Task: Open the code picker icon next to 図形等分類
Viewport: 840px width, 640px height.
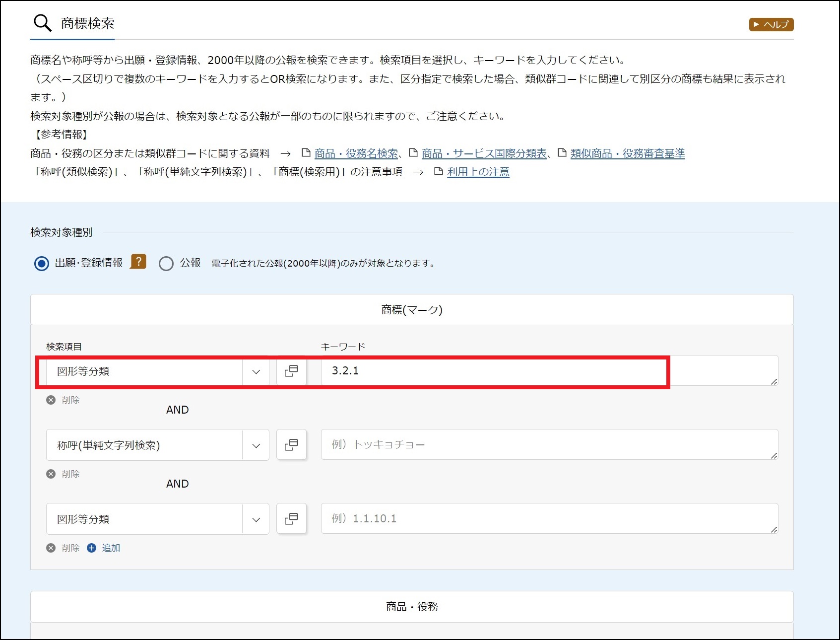Action: tap(291, 371)
